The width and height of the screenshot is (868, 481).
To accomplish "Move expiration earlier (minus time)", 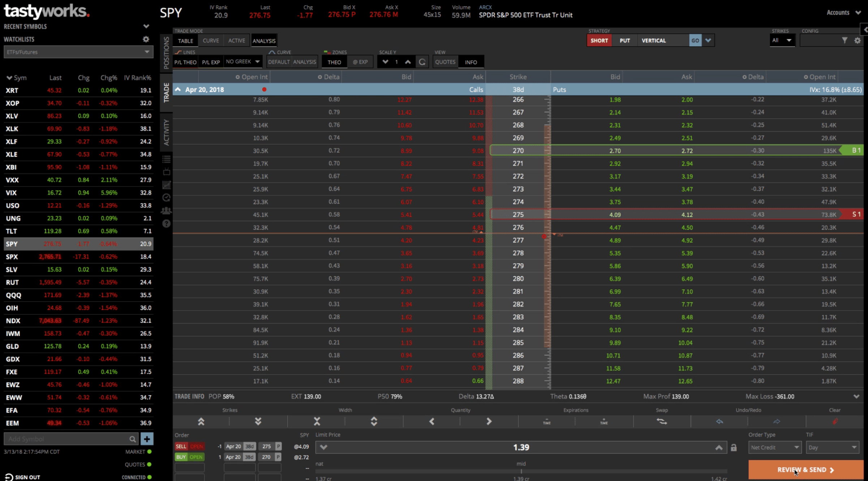I will (547, 421).
